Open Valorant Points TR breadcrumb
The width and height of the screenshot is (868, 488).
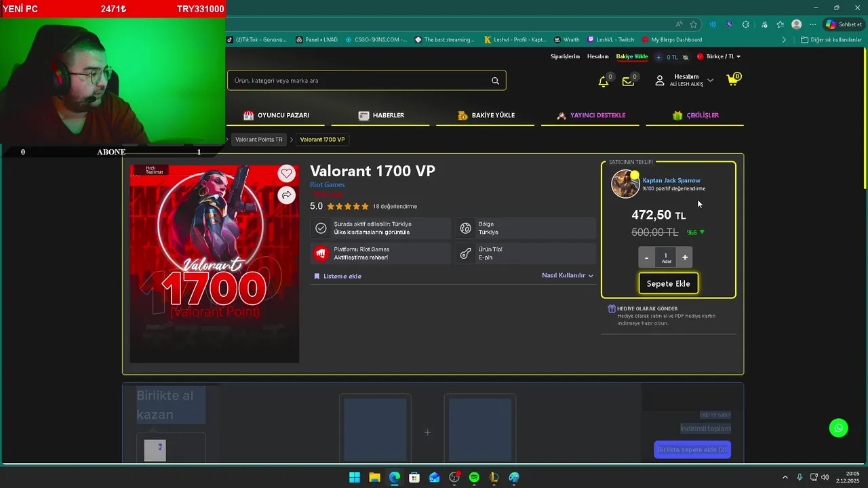pyautogui.click(x=258, y=140)
